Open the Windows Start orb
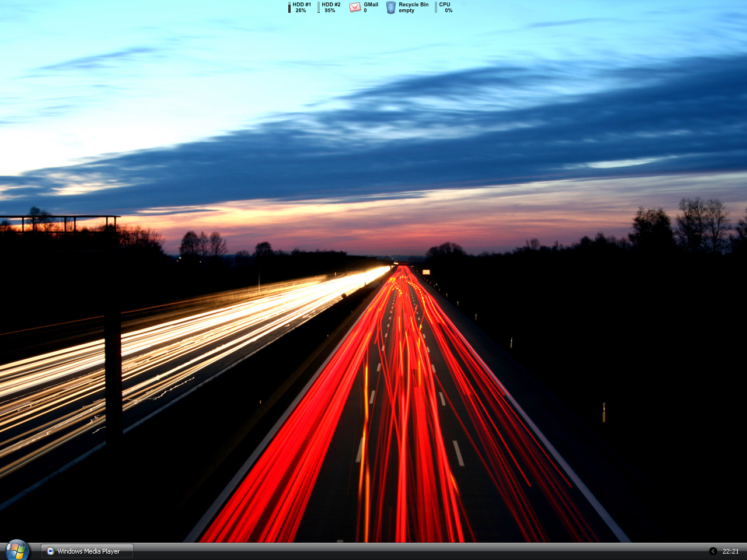Viewport: 747px width, 560px height. tap(17, 550)
